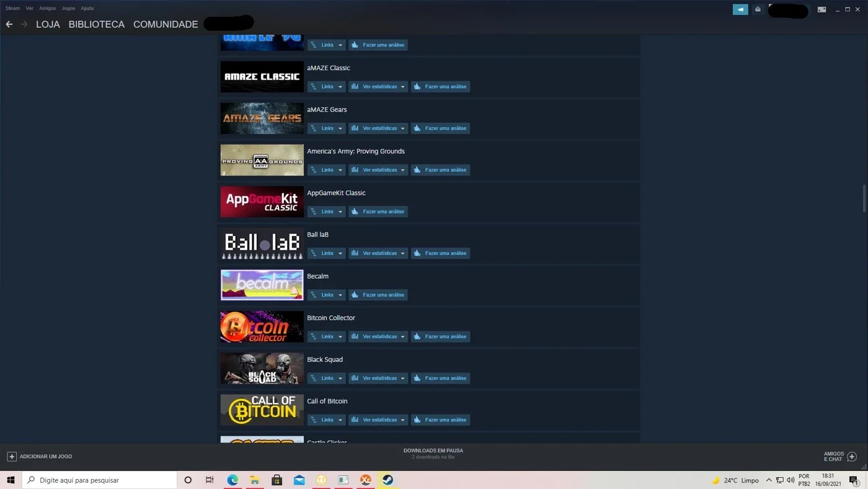The width and height of the screenshot is (868, 489).
Task: Click the Amigos e Chat plus icon
Action: (x=852, y=456)
